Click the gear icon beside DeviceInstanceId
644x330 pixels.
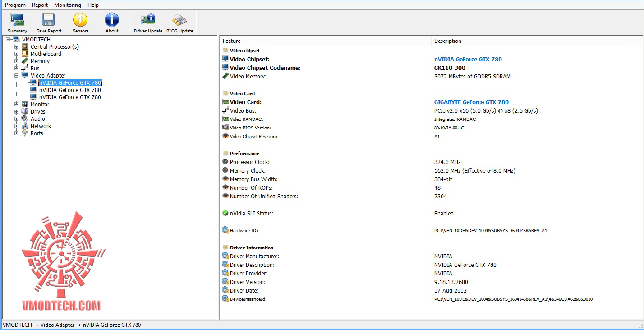[225, 299]
